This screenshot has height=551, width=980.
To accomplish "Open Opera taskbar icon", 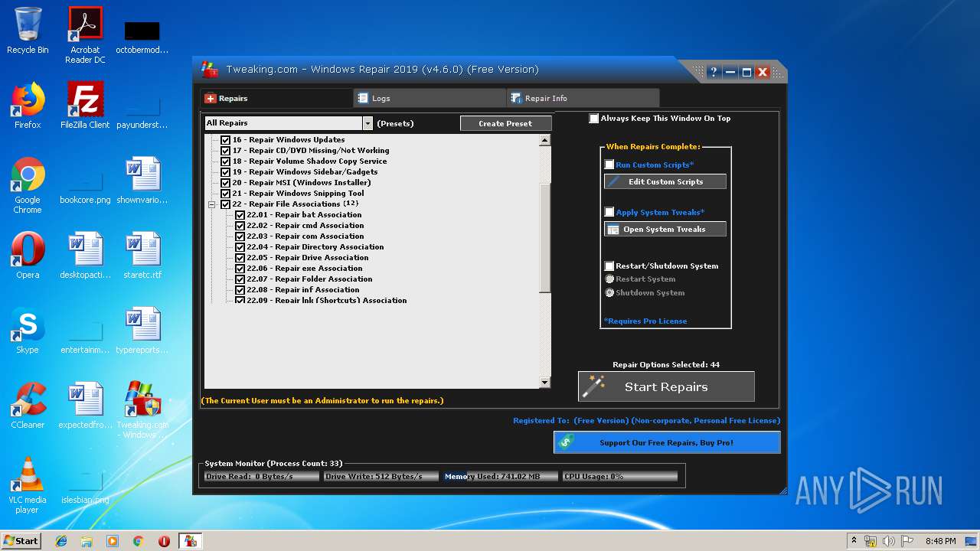I will coord(164,541).
